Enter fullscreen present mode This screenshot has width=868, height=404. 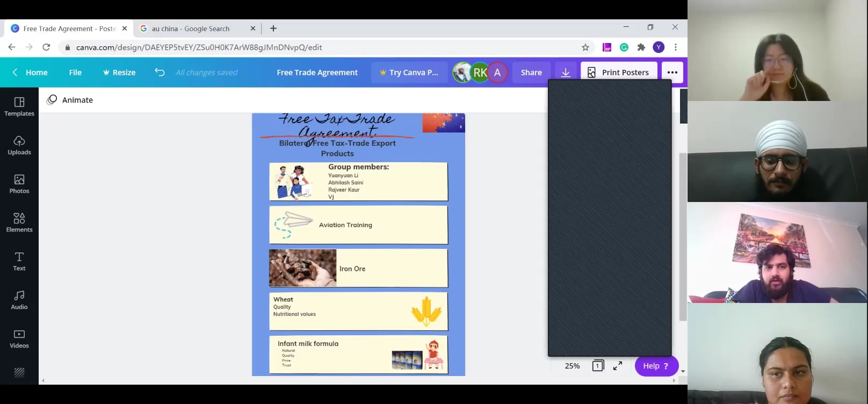tap(618, 366)
